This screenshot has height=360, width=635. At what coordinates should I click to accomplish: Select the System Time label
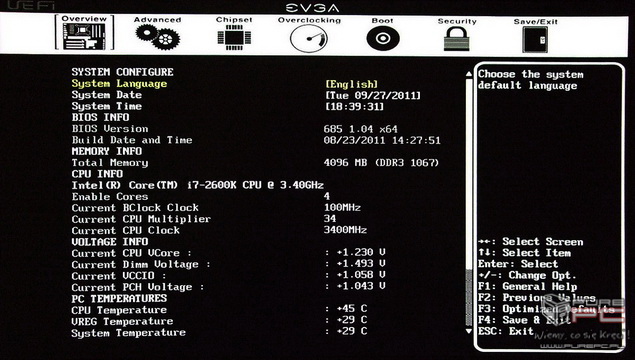pyautogui.click(x=107, y=107)
